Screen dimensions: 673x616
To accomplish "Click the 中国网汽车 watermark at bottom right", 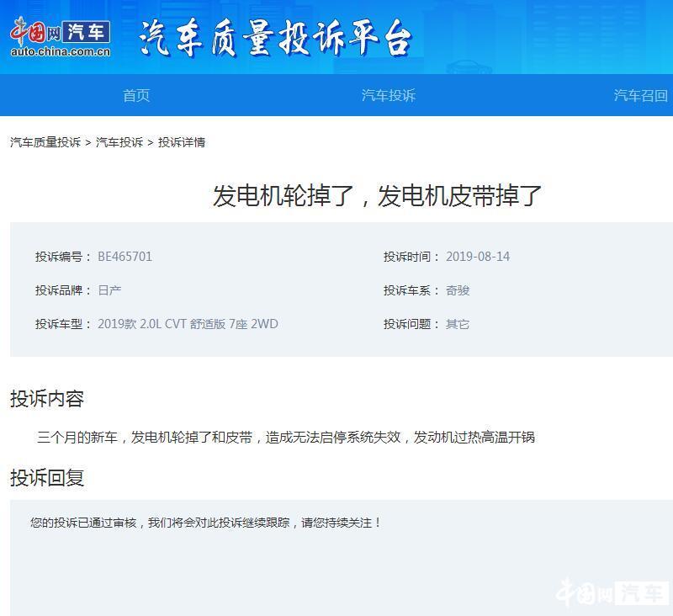I will [x=612, y=592].
